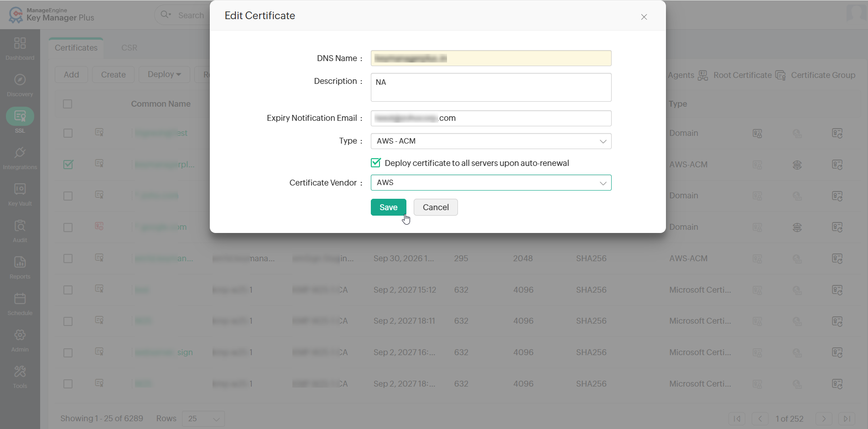Click the DNS Name input field

coord(491,58)
